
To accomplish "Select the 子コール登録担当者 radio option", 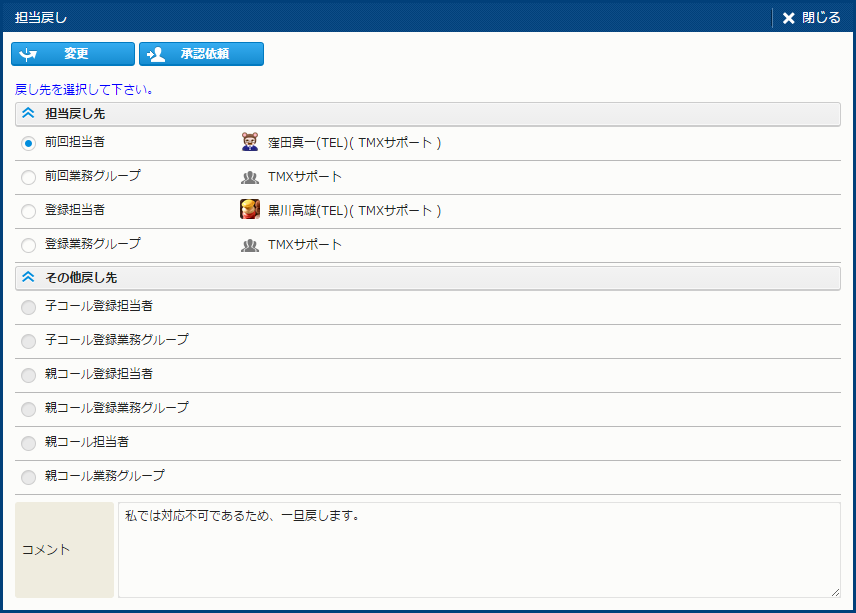I will (28, 307).
